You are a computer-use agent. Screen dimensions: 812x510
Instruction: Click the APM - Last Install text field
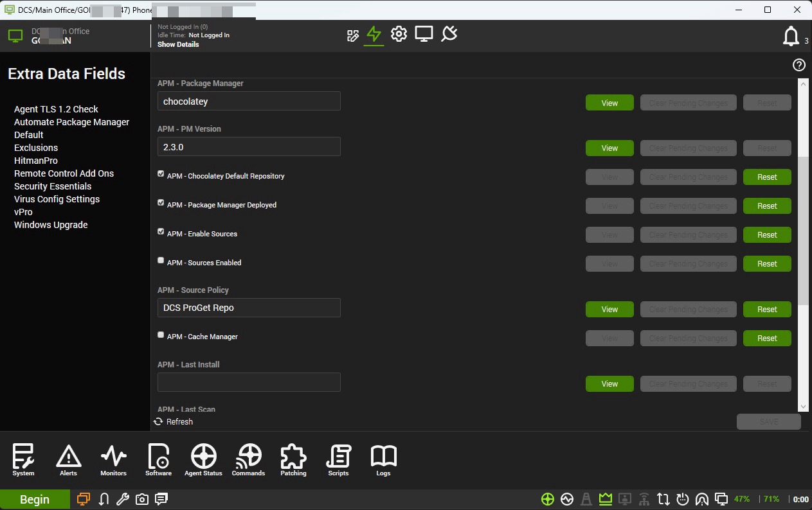249,382
